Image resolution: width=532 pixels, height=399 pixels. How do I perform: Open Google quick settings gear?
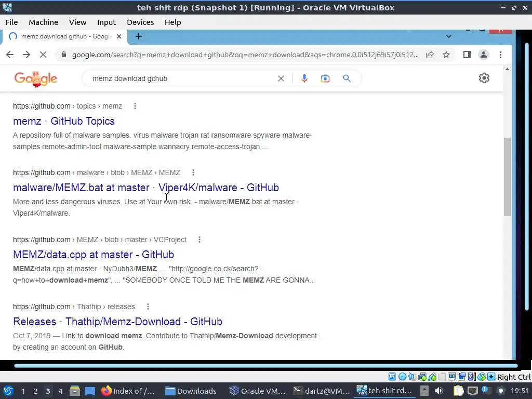(484, 78)
